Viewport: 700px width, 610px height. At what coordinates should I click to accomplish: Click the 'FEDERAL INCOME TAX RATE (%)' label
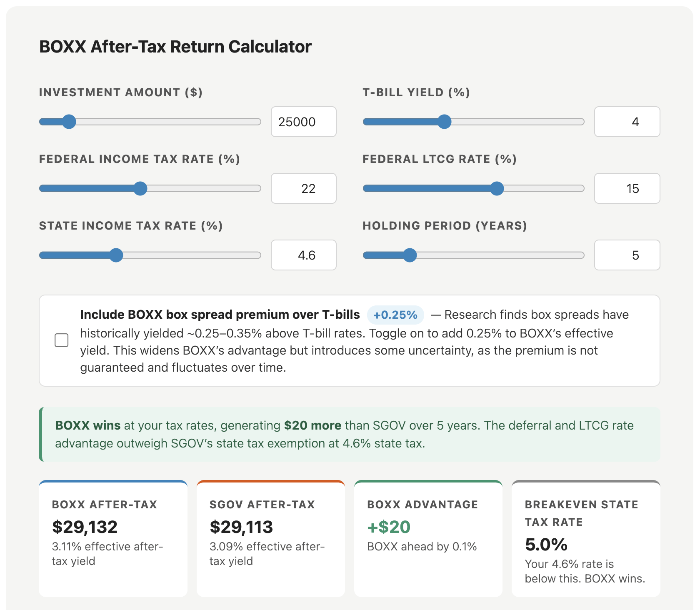(140, 159)
